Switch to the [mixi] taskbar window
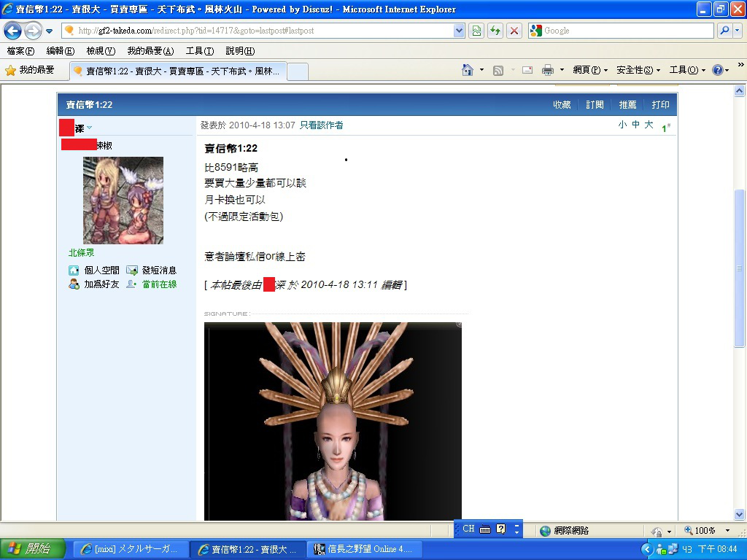Viewport: 747px width, 560px height. [131, 550]
